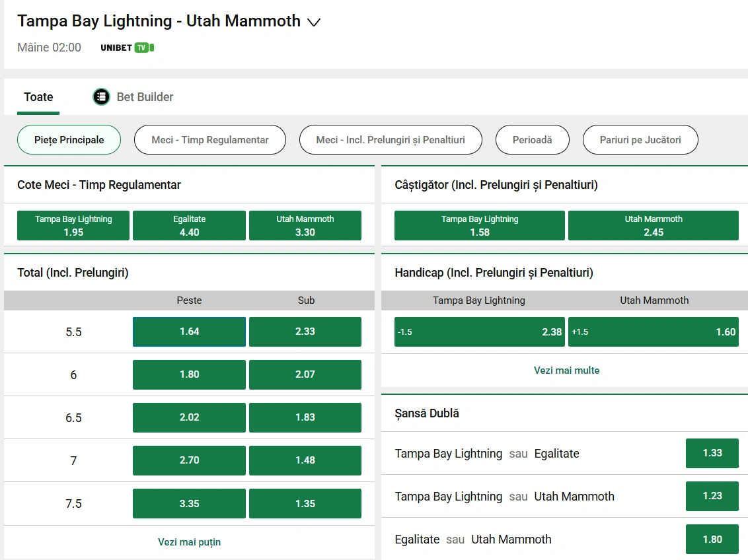Pick Tampa Bay Lightning regular time 1.95
This screenshot has width=748, height=560.
tap(73, 226)
